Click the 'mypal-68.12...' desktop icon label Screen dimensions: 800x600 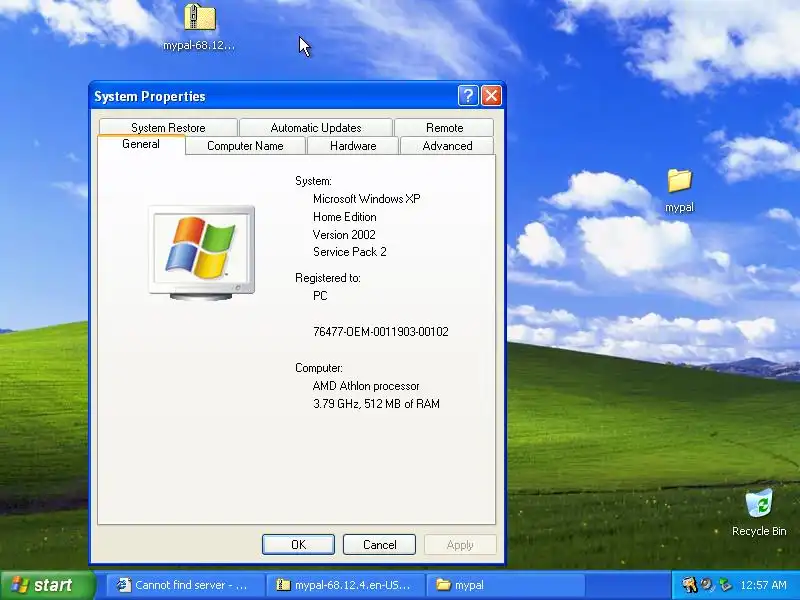(199, 45)
